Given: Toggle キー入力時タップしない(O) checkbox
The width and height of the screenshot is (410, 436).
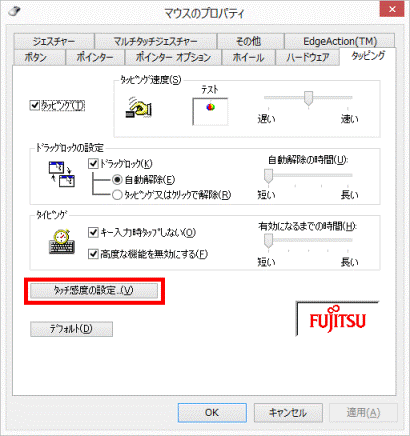Looking at the screenshot, I should [x=93, y=232].
